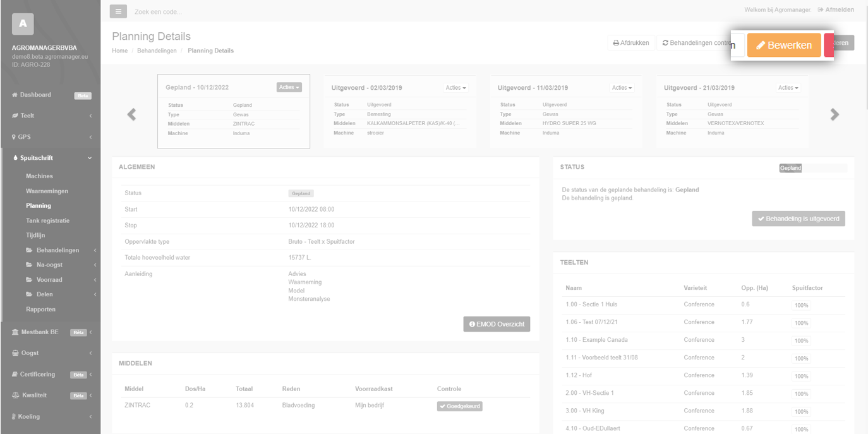Click the 'Behandeling is uitgevoerd' button
The height and width of the screenshot is (434, 868).
(799, 219)
